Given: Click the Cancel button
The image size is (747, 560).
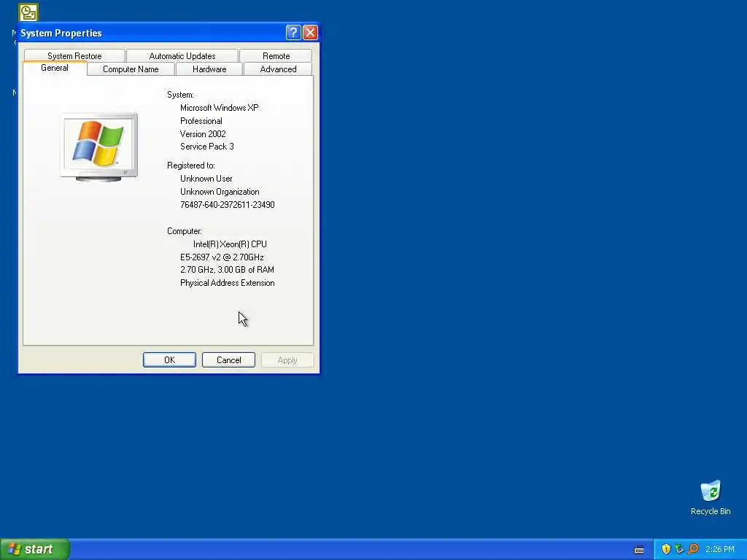Looking at the screenshot, I should pyautogui.click(x=228, y=360).
